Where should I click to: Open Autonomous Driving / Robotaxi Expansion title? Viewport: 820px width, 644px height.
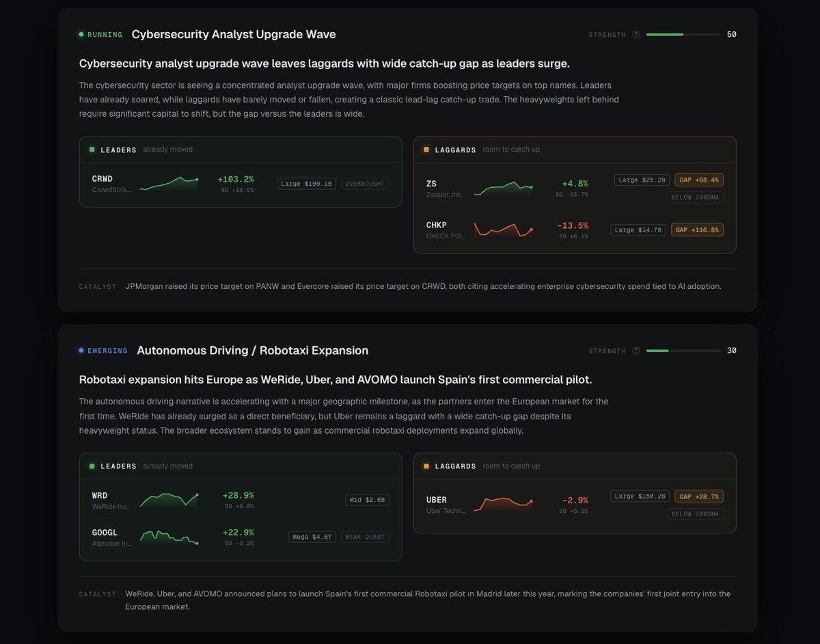(253, 350)
